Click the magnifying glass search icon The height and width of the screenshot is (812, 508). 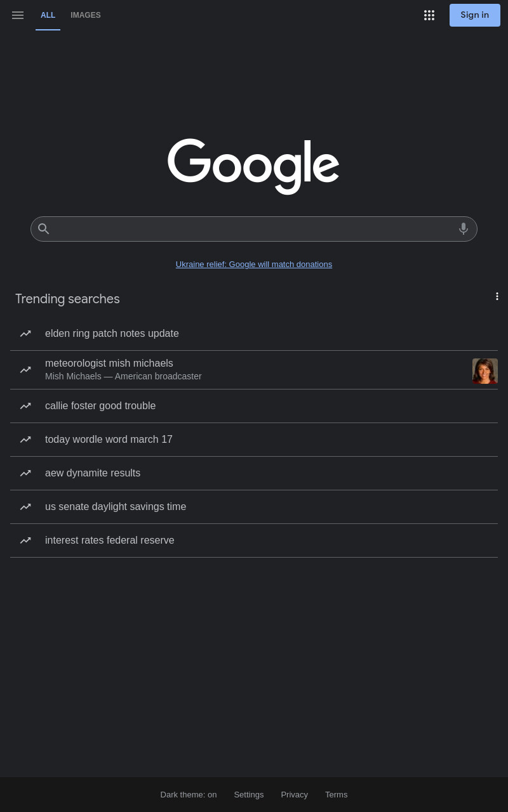(43, 228)
